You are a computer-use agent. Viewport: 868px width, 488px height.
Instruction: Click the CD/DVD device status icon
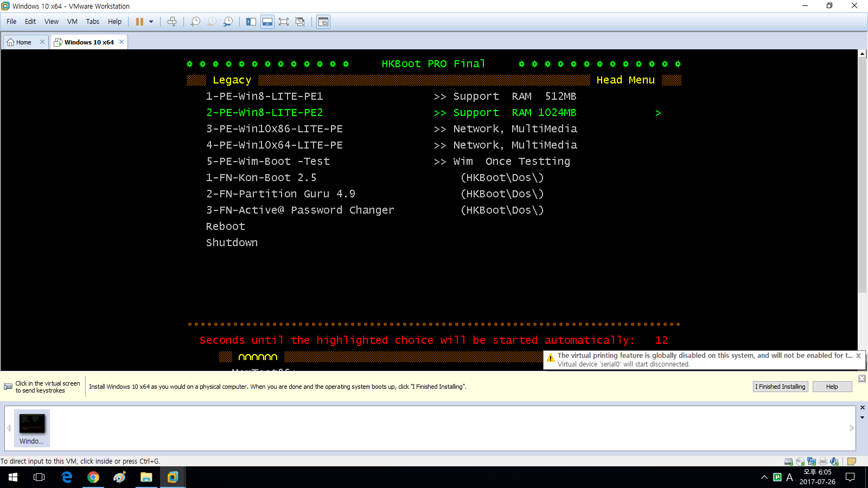tap(800, 461)
